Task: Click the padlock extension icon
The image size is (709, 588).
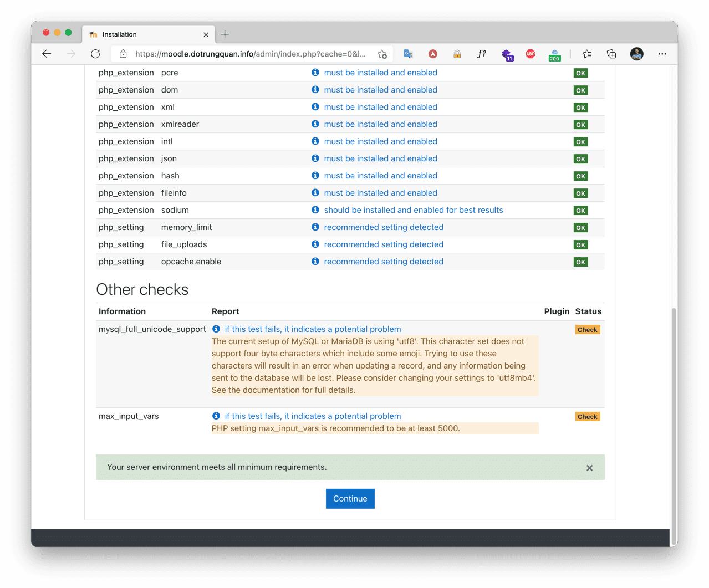Action: 457,54
